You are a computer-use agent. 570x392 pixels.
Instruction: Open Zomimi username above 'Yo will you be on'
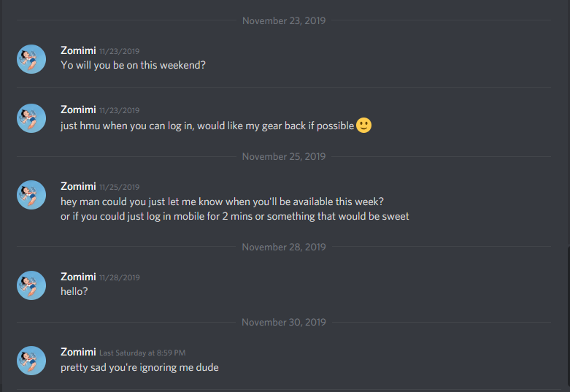click(x=78, y=50)
